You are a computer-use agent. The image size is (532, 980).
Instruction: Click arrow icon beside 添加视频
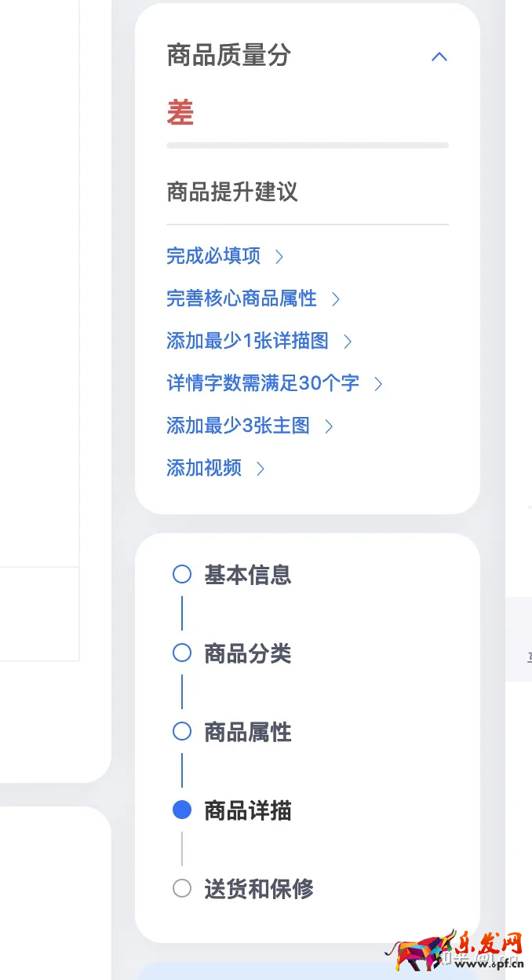pyautogui.click(x=261, y=468)
